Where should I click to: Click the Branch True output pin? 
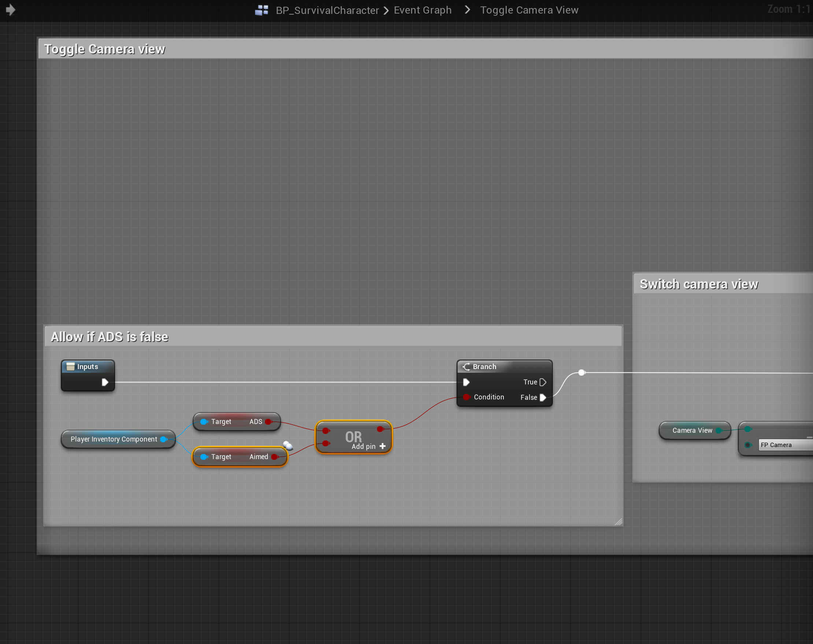[543, 382]
